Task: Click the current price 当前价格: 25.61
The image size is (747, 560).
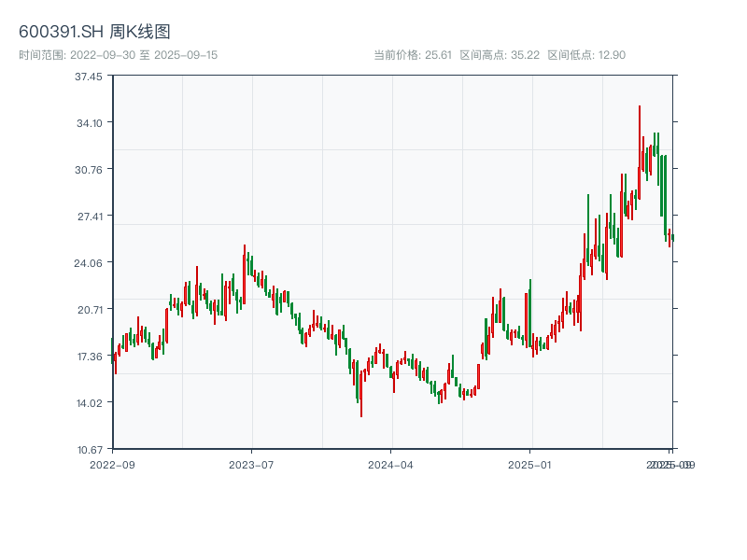Action: pyautogui.click(x=413, y=55)
